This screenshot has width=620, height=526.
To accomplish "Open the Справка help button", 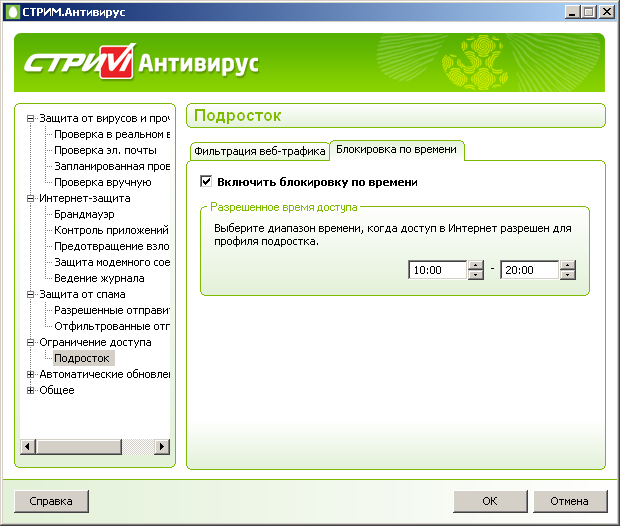I will (x=51, y=501).
